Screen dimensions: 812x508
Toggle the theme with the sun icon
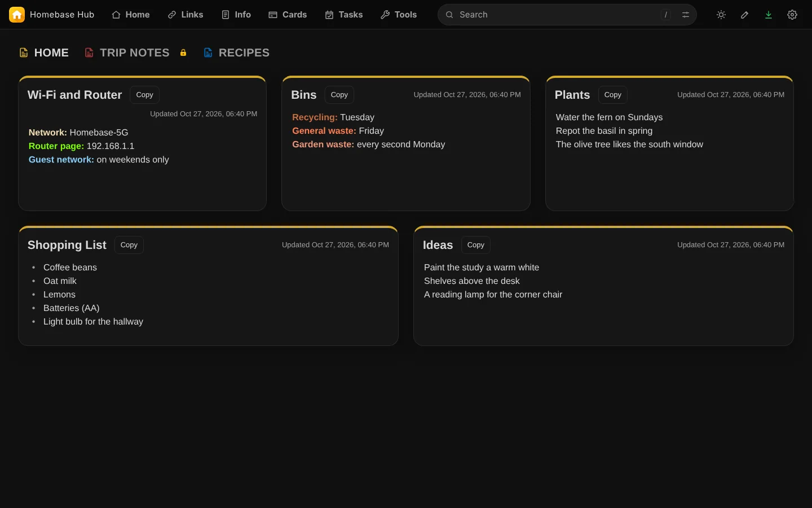(x=721, y=15)
